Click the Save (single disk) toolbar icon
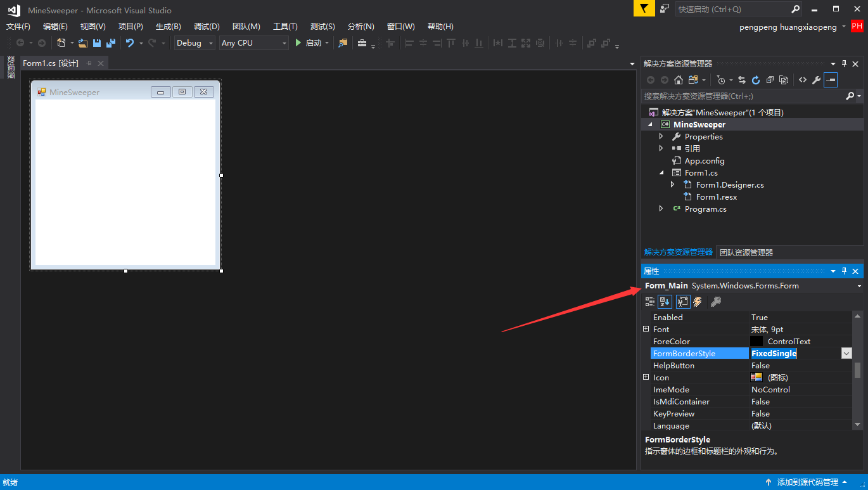 click(97, 43)
